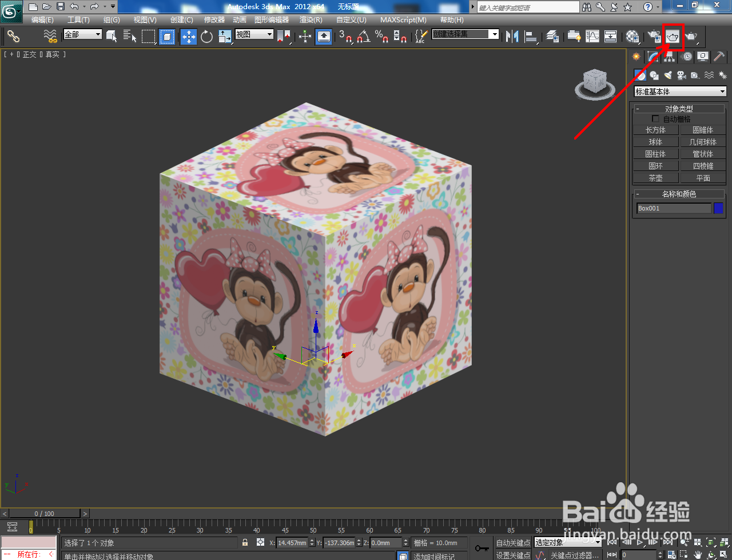Screen dimensions: 732x560
Task: Click the Mirror tool icon
Action: coord(512,37)
